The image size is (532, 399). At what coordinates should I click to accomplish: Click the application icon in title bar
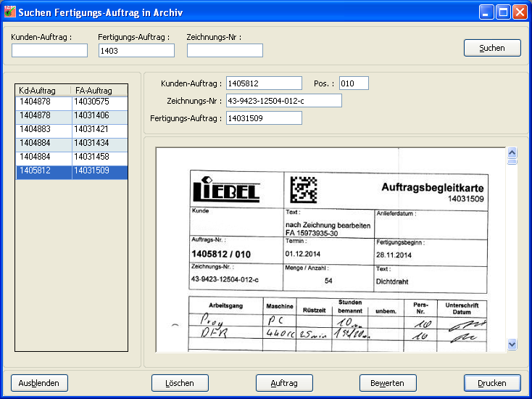[x=10, y=12]
